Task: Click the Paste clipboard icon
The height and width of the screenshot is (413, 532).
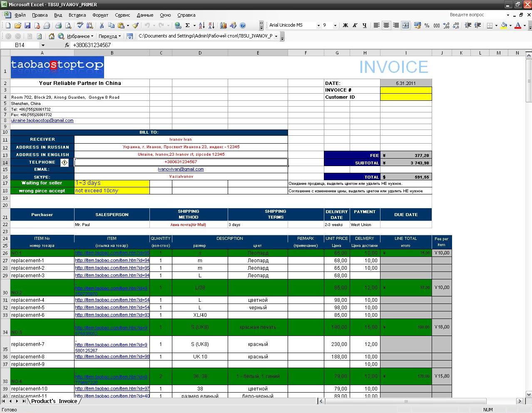Action: pyautogui.click(x=121, y=25)
